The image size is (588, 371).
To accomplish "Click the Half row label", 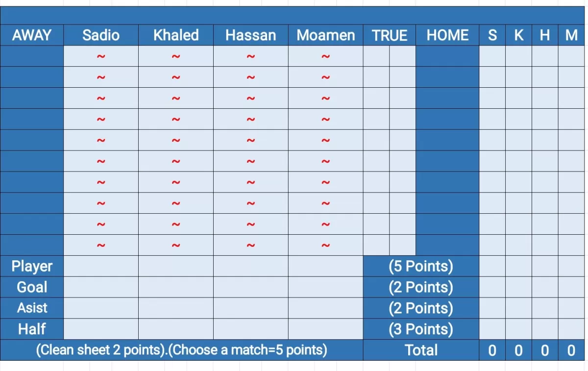I will 32,329.
